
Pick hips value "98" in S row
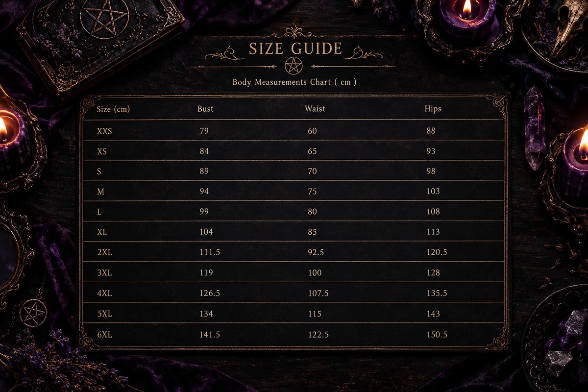(x=431, y=171)
